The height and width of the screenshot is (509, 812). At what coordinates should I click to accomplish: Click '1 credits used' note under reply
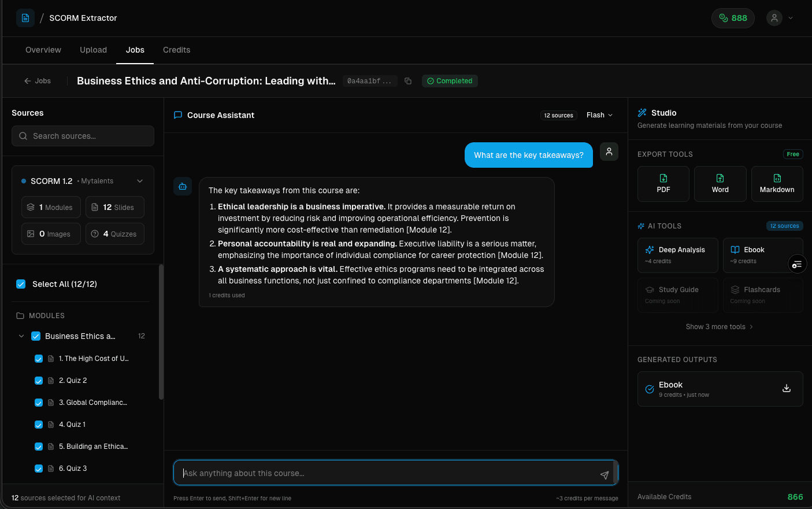coord(227,296)
